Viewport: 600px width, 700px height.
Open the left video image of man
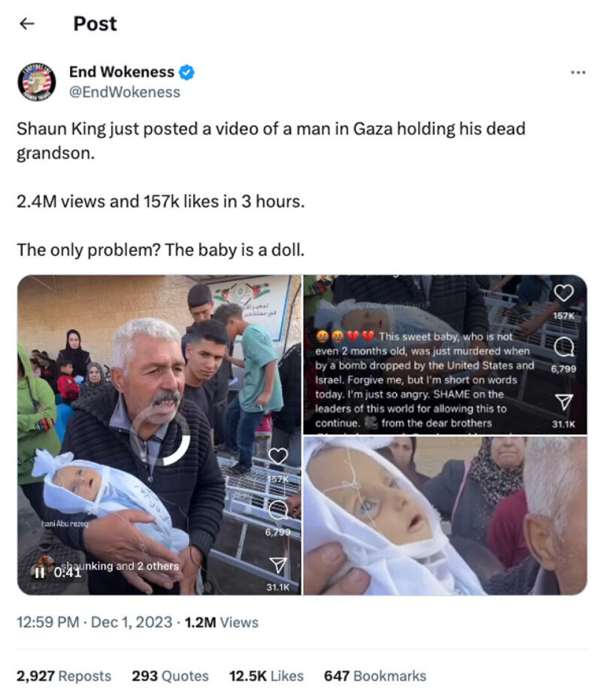coord(159,435)
